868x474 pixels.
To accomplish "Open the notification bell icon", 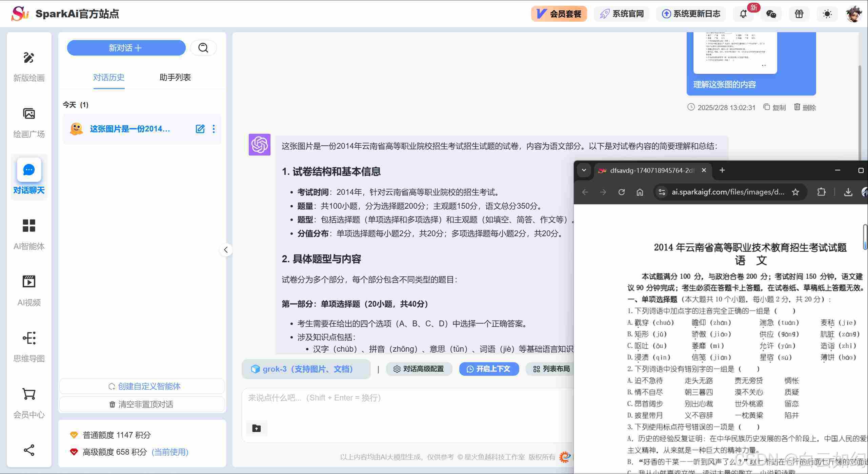I will [x=743, y=14].
